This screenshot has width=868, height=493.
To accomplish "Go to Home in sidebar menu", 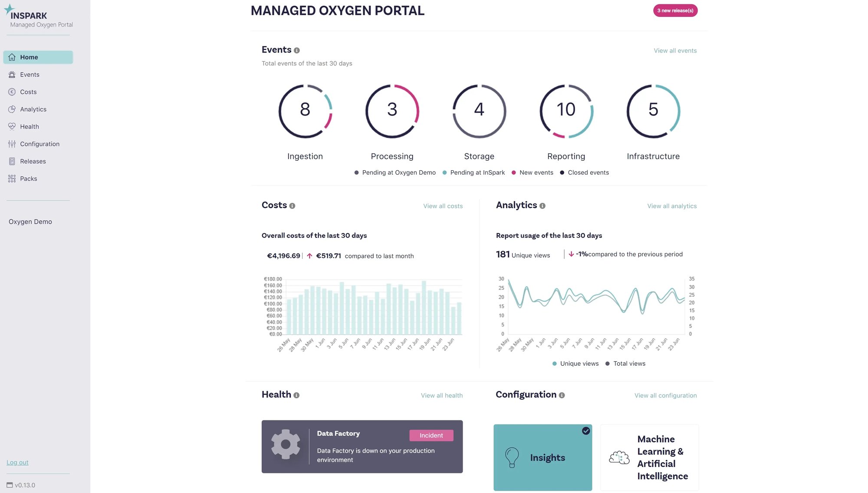I will click(x=38, y=57).
